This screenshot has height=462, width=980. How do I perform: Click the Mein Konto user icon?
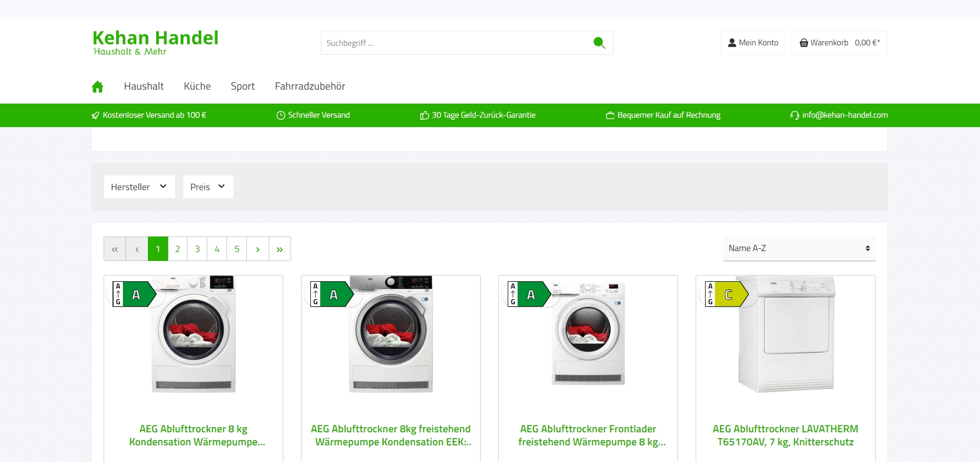(x=732, y=43)
